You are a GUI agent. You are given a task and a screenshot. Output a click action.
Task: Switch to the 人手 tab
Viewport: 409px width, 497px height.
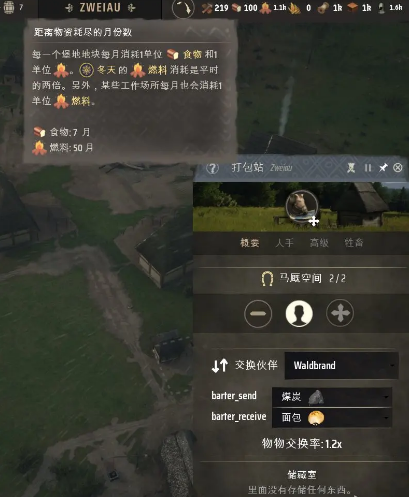[x=284, y=243]
